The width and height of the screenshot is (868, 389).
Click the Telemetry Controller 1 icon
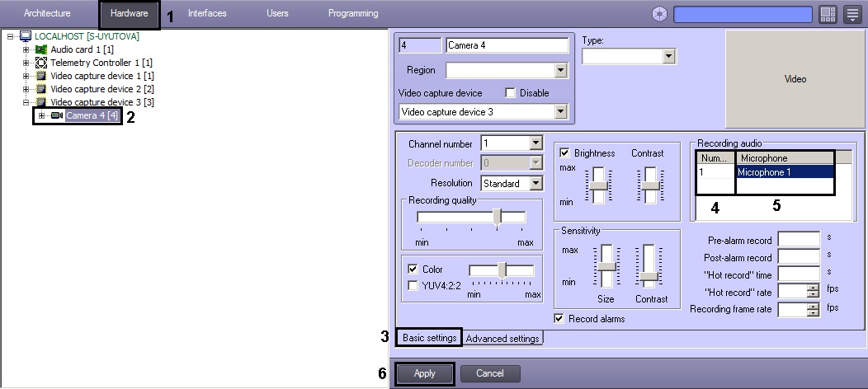pyautogui.click(x=41, y=63)
